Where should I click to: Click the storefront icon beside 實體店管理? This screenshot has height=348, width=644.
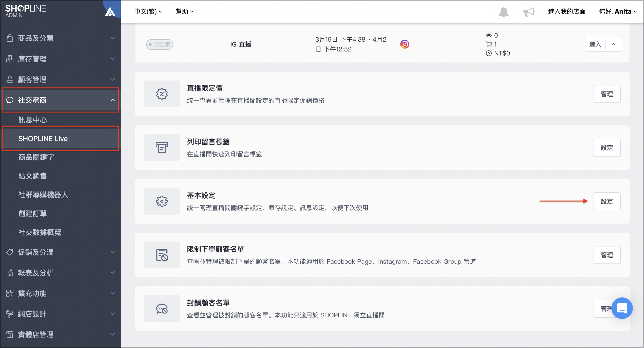10,334
